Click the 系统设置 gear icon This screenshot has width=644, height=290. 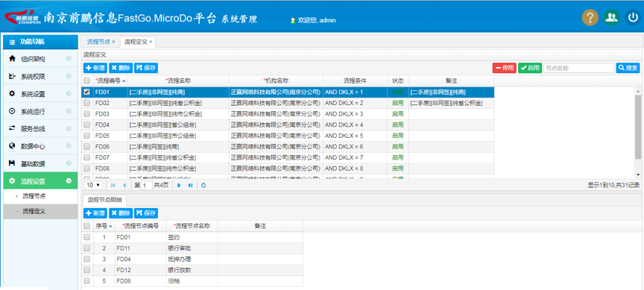click(12, 94)
